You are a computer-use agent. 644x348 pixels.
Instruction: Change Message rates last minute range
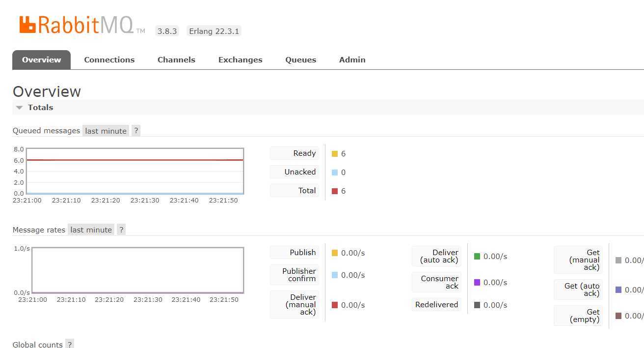click(91, 230)
